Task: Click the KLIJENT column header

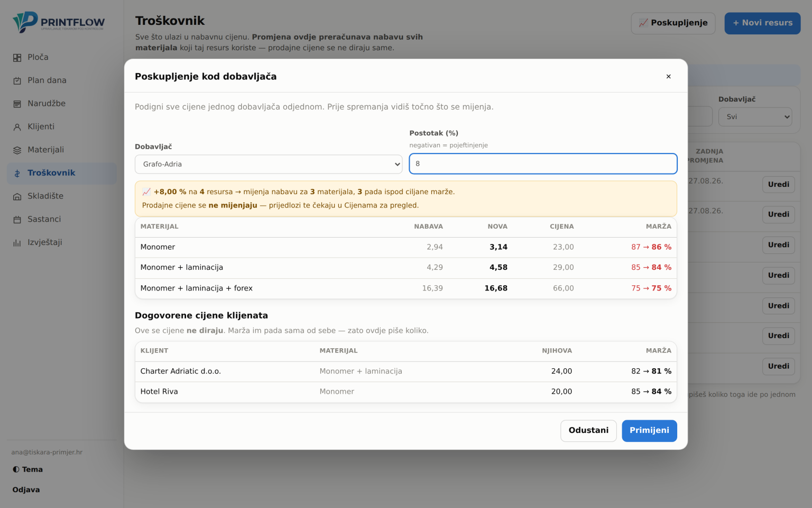Action: pos(154,351)
